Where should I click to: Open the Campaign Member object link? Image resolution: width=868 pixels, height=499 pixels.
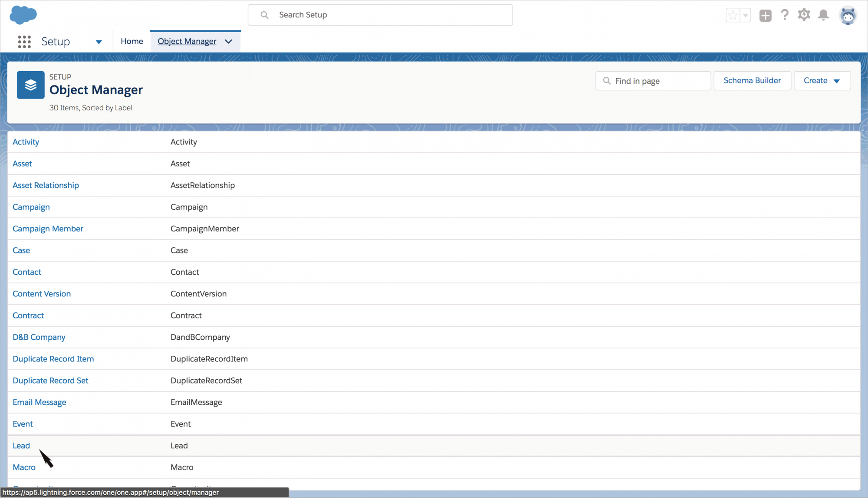coord(48,229)
